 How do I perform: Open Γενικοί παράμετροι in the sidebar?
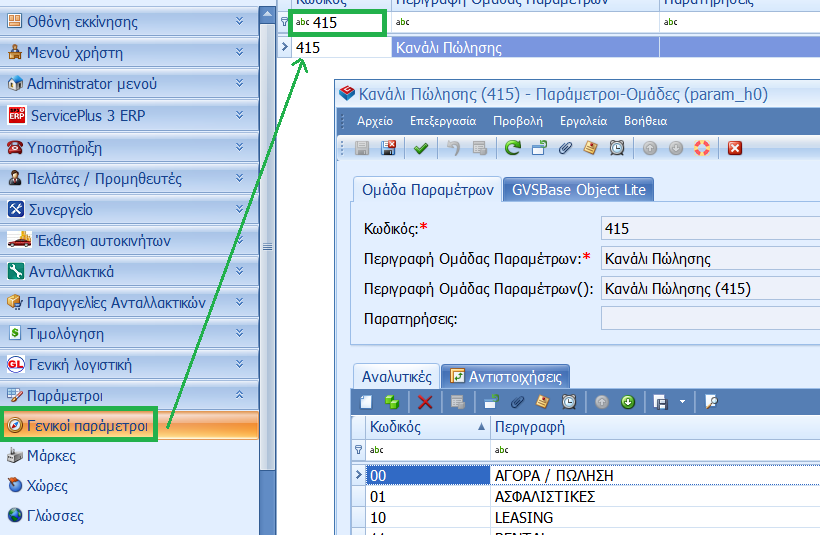pos(129,426)
